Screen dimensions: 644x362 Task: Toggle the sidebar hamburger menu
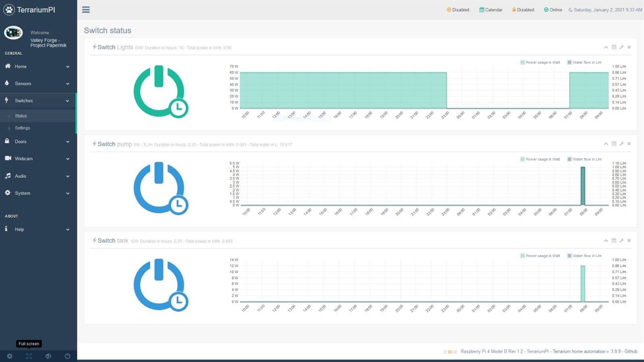pos(86,10)
